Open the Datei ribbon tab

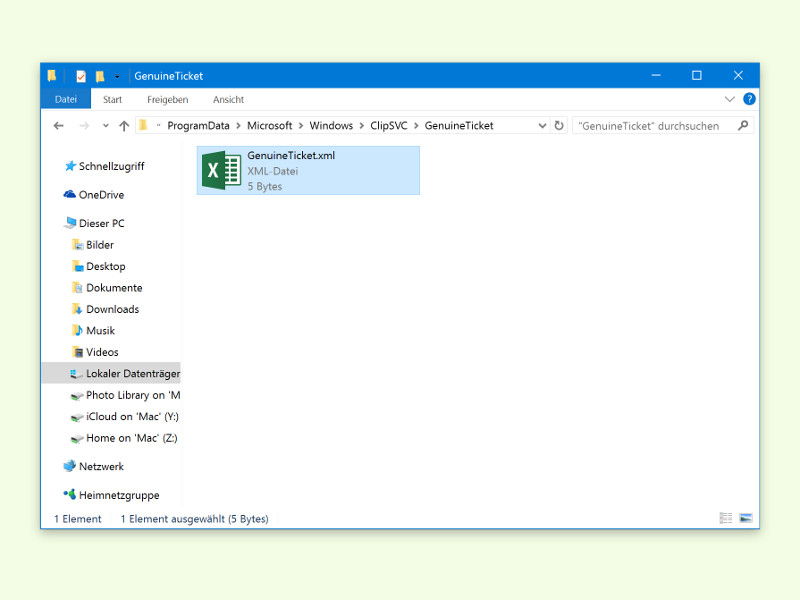66,99
